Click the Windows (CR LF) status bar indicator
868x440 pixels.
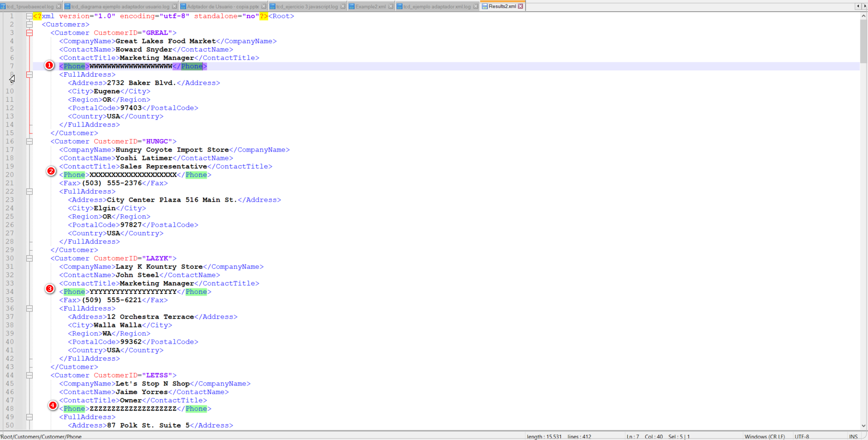point(765,436)
